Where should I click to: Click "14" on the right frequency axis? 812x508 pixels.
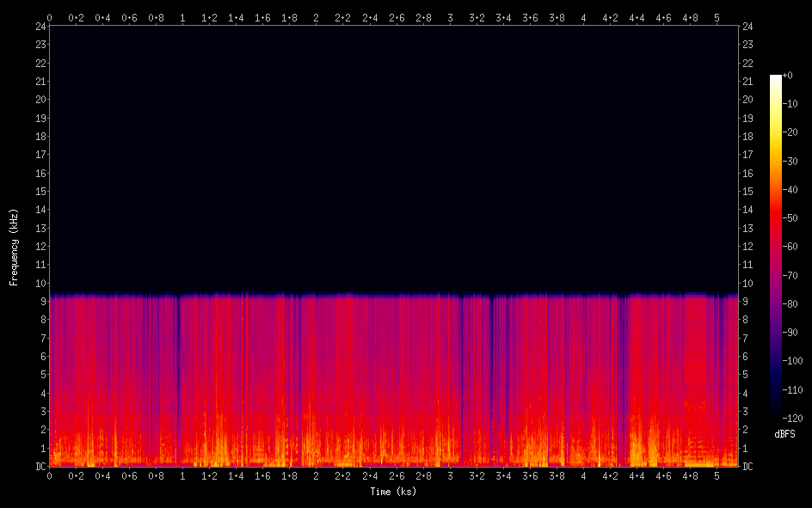(x=747, y=210)
